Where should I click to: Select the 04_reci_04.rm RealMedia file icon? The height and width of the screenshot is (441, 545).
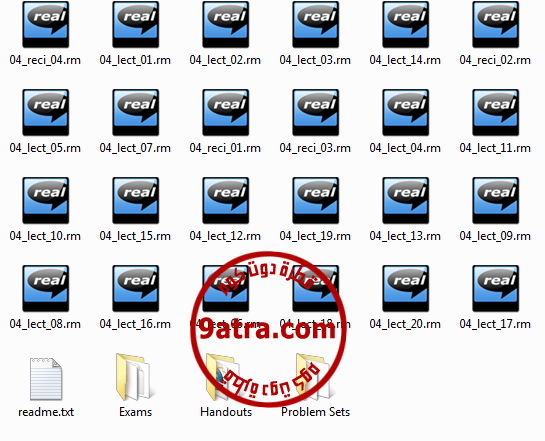coord(46,24)
